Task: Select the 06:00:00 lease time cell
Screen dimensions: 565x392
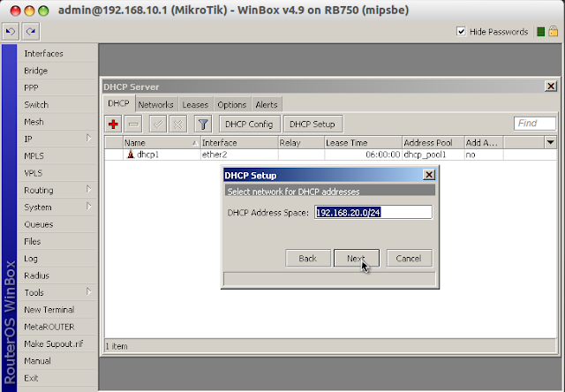Action: coord(363,155)
